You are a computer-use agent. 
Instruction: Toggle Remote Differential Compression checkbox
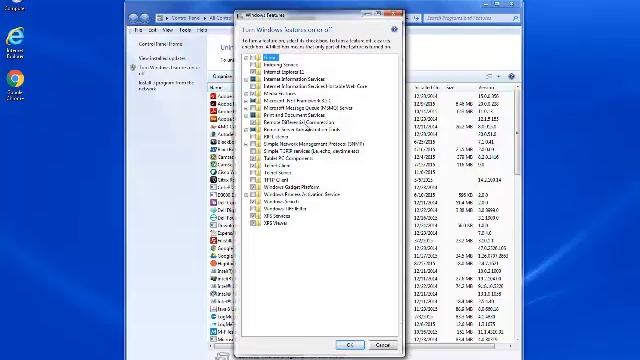coord(253,122)
